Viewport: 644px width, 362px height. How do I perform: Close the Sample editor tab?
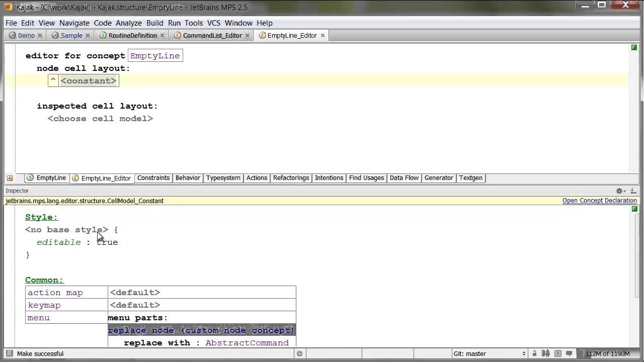coord(88,36)
